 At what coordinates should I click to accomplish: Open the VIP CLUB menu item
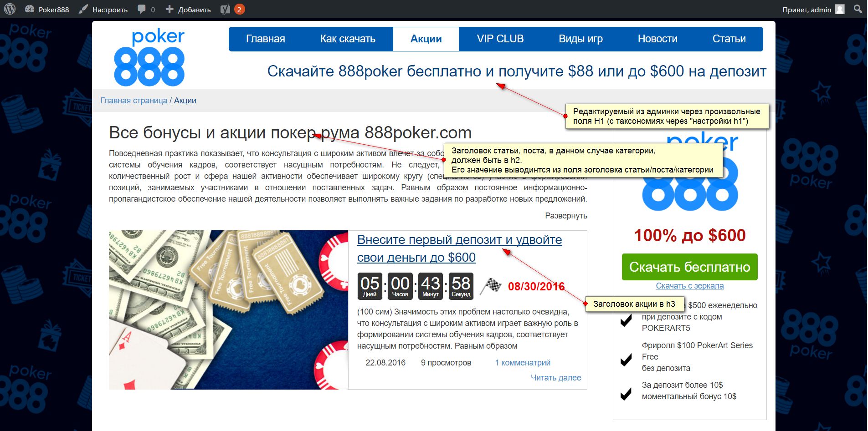[500, 39]
